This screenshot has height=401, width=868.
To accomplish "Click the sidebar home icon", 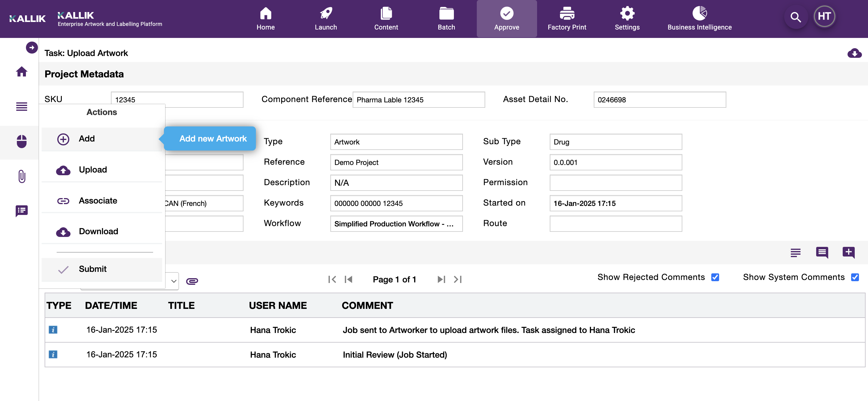I will (22, 71).
